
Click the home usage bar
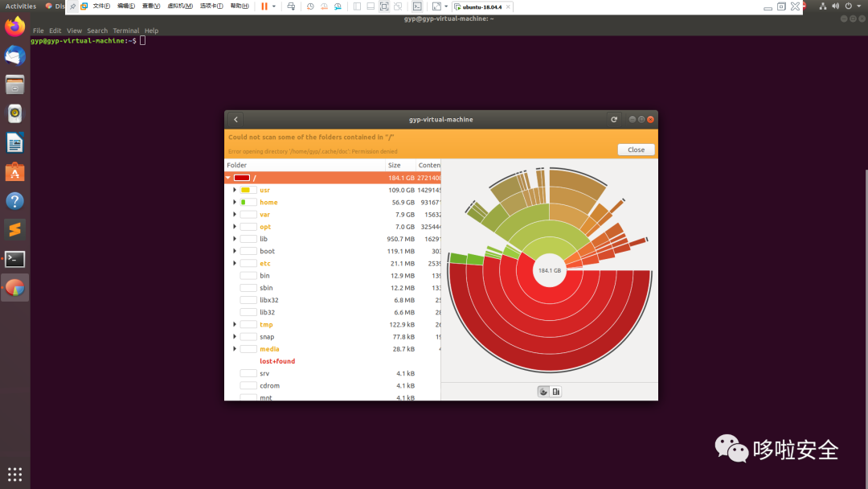click(x=248, y=202)
